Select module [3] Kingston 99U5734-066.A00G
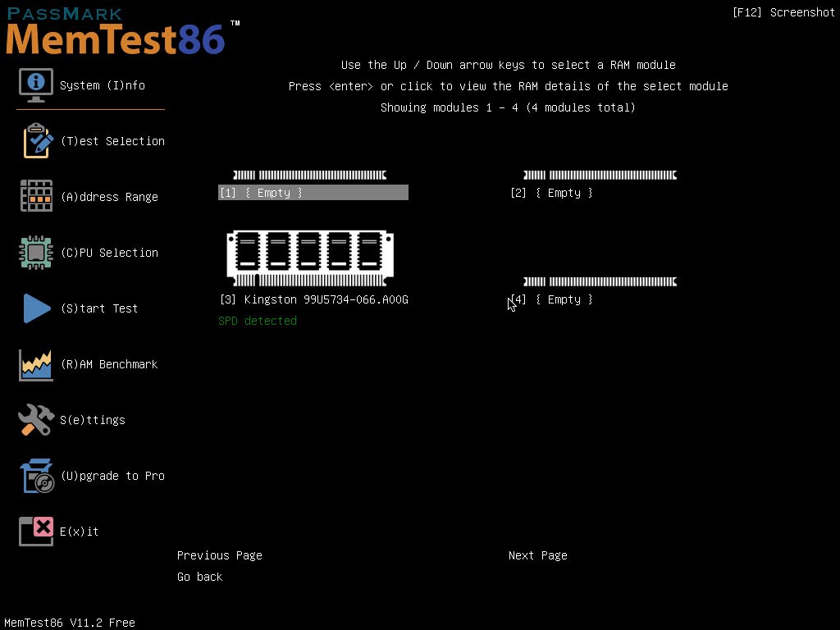This screenshot has height=630, width=840. pos(314,299)
